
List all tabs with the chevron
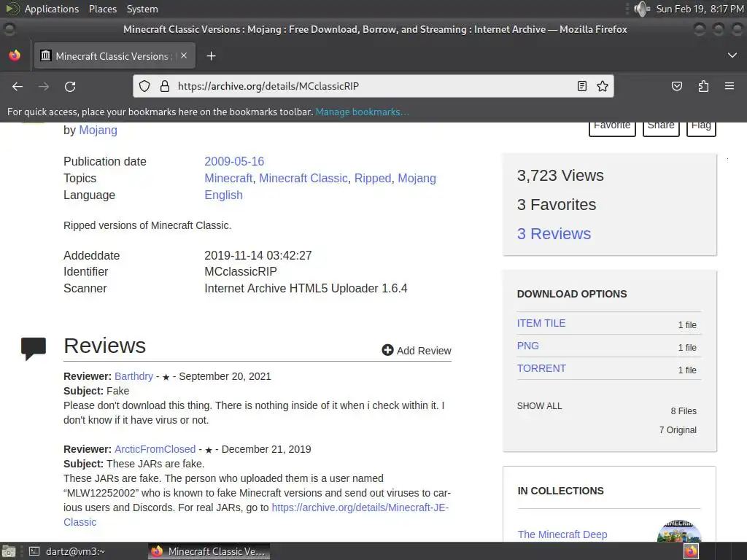732,55
